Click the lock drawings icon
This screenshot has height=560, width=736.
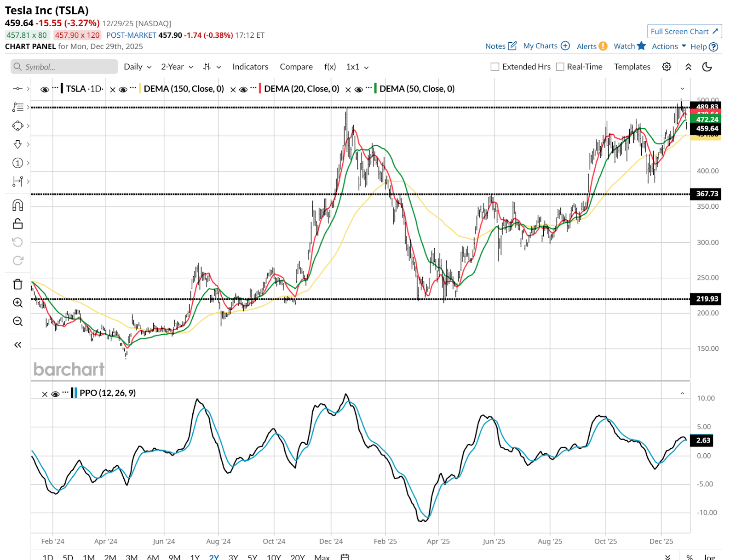(17, 223)
